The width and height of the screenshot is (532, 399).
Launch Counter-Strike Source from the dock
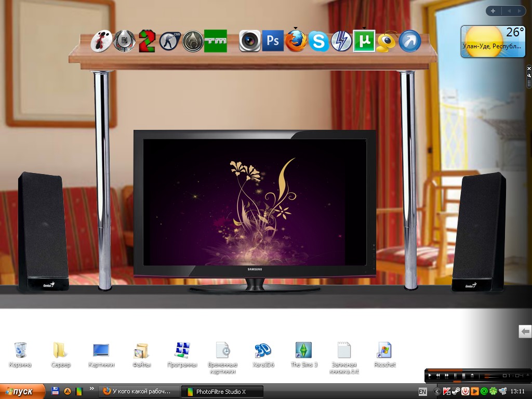(169, 41)
